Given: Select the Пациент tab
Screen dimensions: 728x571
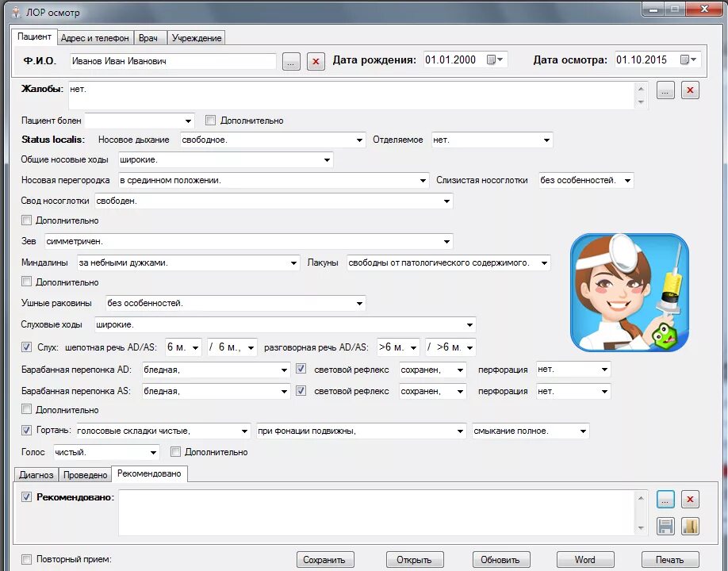Looking at the screenshot, I should [x=34, y=36].
